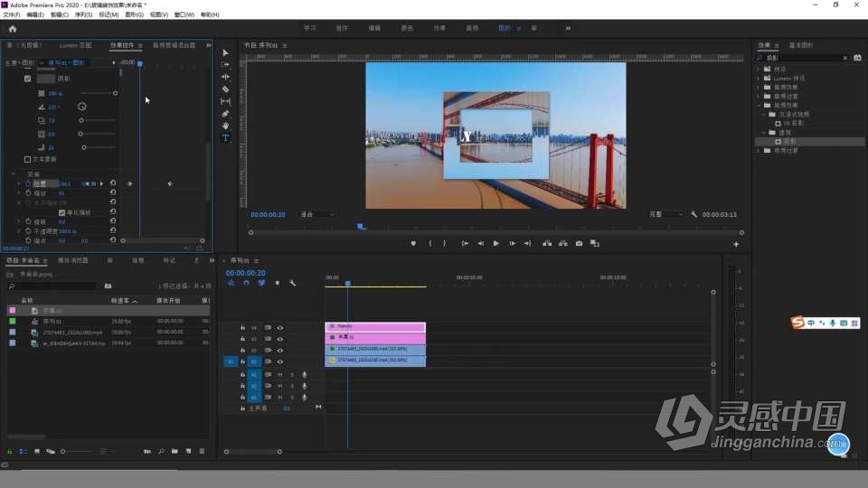
Task: Select the Razor tool
Action: (x=225, y=89)
